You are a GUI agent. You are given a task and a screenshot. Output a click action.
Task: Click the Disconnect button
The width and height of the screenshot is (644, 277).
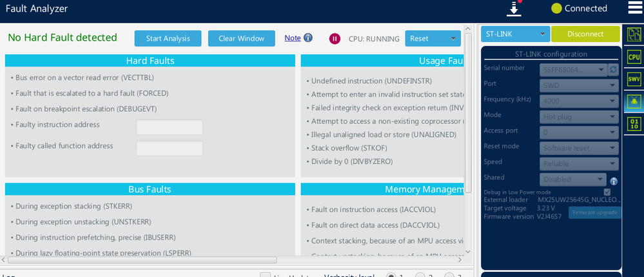pos(585,34)
